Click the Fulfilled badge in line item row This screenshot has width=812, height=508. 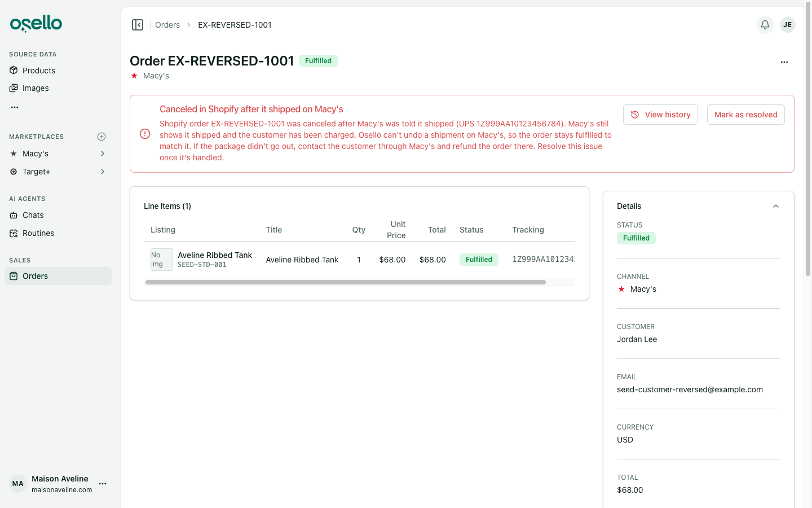(479, 260)
